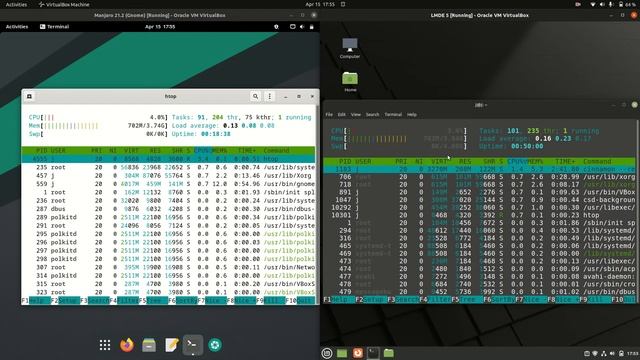The height and width of the screenshot is (360, 640).
Task: Open the volume icon in Manjaro top bar
Action: (302, 27)
